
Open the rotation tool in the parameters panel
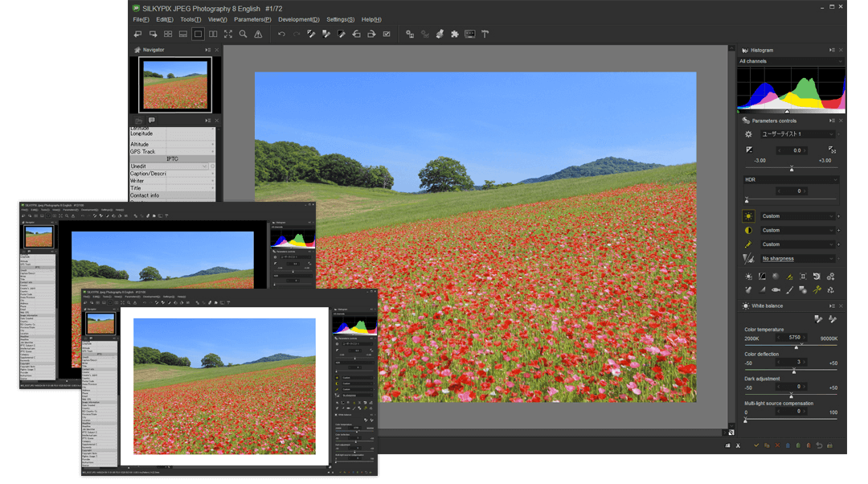pyautogui.click(x=817, y=277)
